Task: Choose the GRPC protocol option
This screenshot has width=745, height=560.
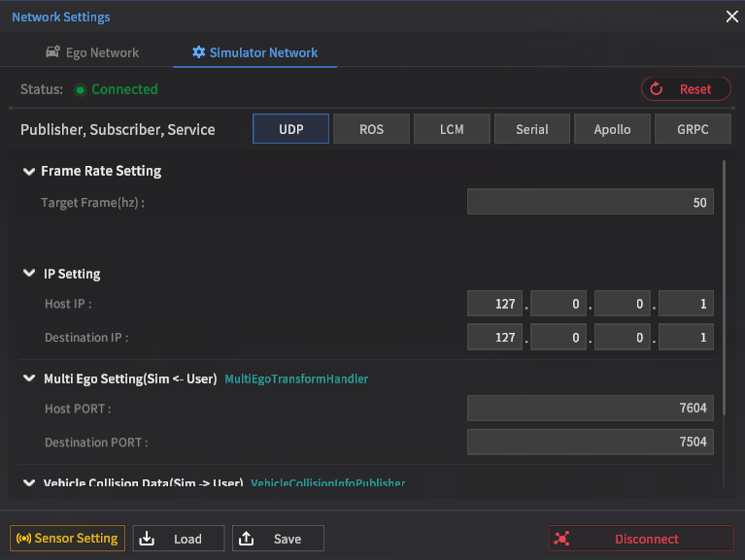Action: click(693, 129)
